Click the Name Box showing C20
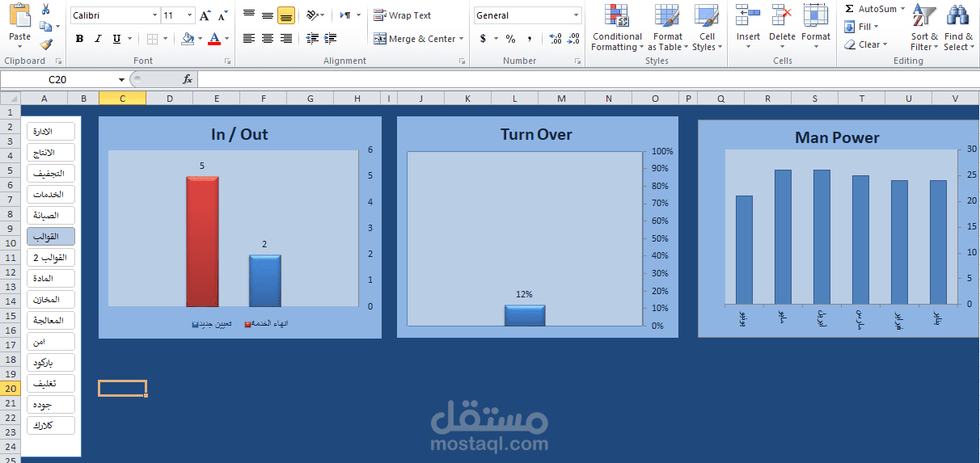The width and height of the screenshot is (980, 463). (x=57, y=79)
